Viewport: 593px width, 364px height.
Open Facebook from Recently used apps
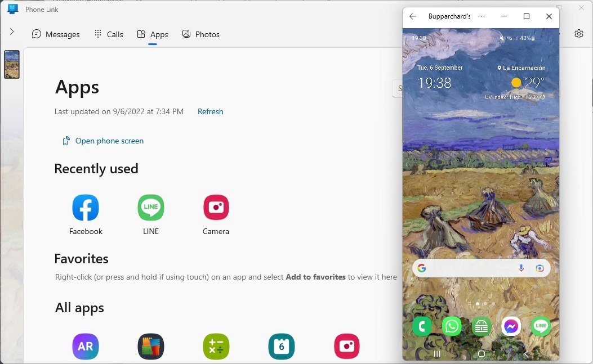[x=85, y=207]
